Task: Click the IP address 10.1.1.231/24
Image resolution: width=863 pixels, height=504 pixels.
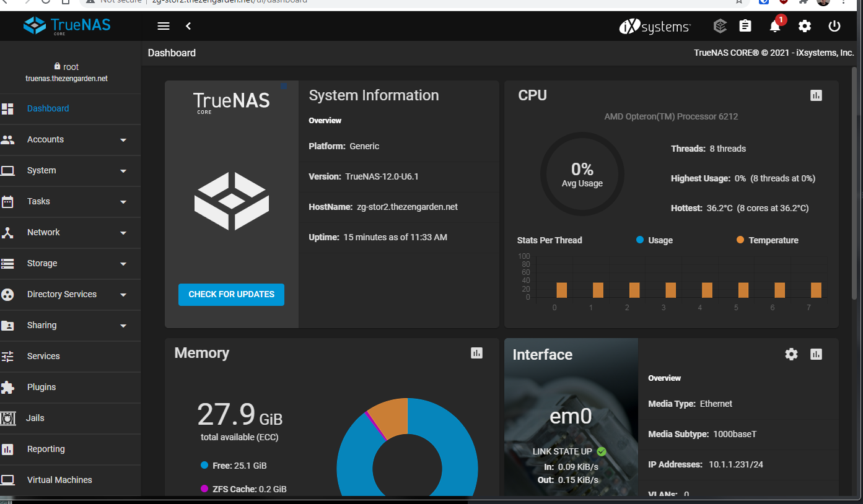Action: [x=736, y=464]
